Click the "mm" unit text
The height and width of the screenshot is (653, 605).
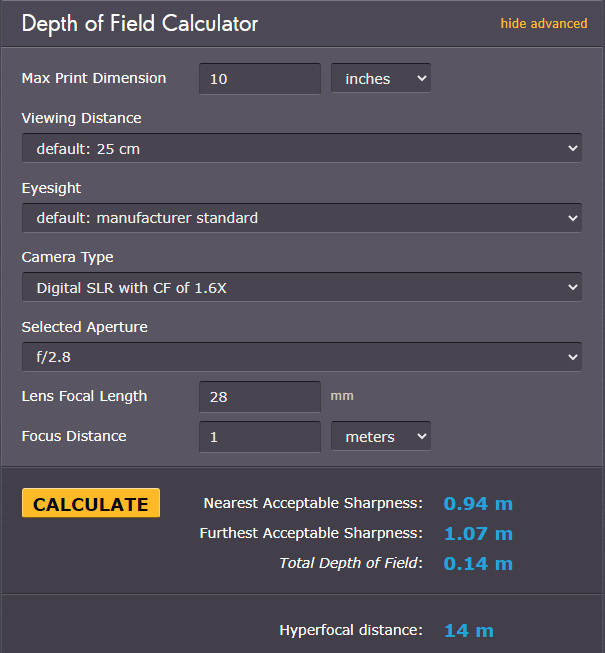(342, 396)
